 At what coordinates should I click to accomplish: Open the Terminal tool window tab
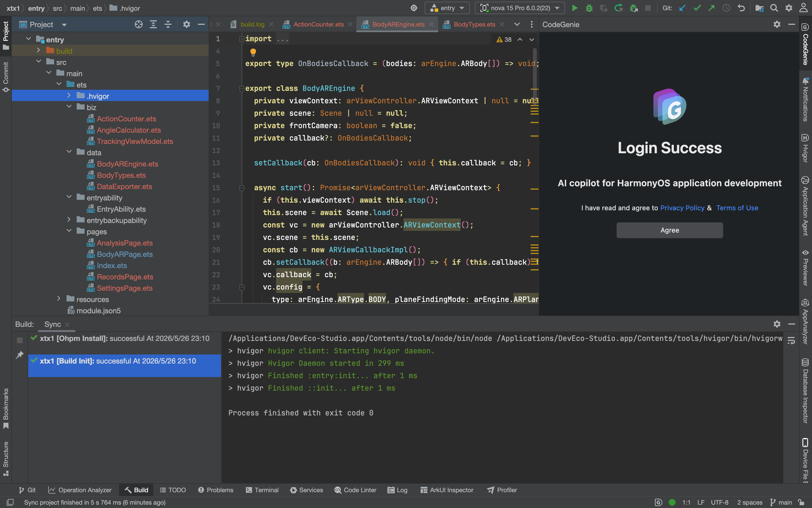pyautogui.click(x=262, y=490)
